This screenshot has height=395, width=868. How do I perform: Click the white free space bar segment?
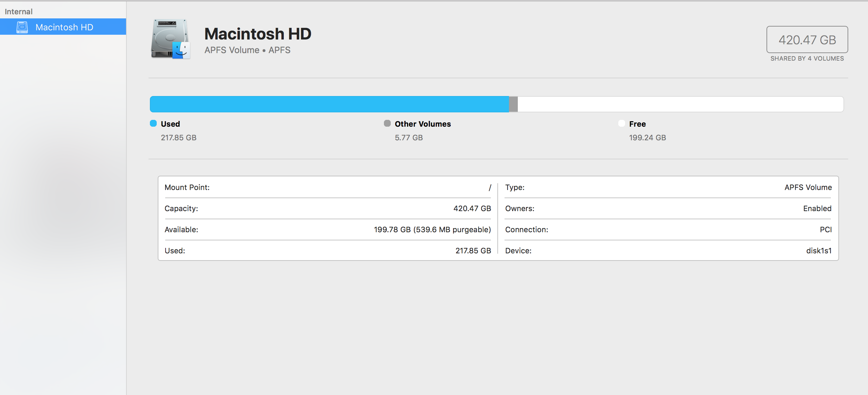(x=680, y=104)
